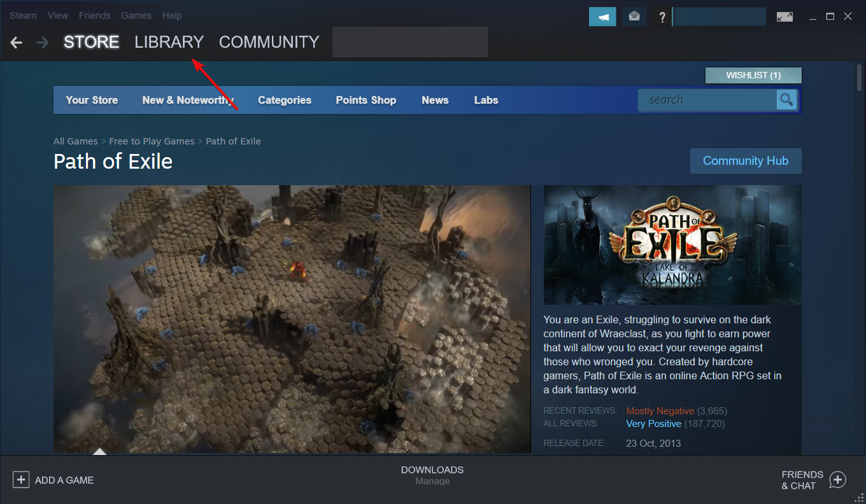Switch to Big Picture mode icon
Screen dimensions: 866x504
pyautogui.click(x=784, y=17)
